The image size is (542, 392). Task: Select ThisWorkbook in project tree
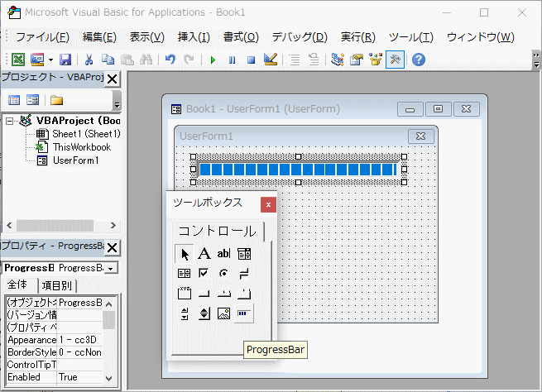74,147
